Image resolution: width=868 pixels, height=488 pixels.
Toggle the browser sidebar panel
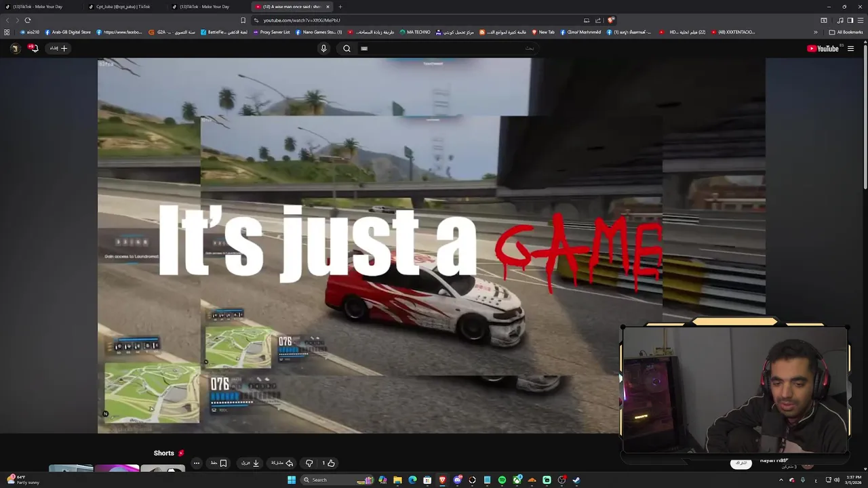coord(850,20)
